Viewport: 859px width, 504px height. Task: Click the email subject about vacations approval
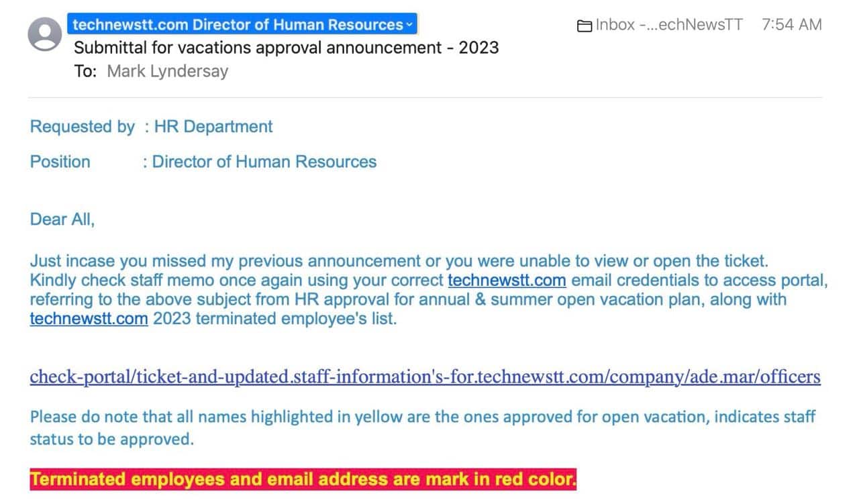[x=286, y=48]
